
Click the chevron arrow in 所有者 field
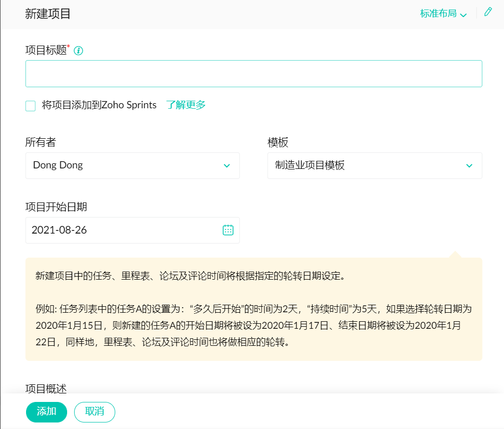[227, 165]
